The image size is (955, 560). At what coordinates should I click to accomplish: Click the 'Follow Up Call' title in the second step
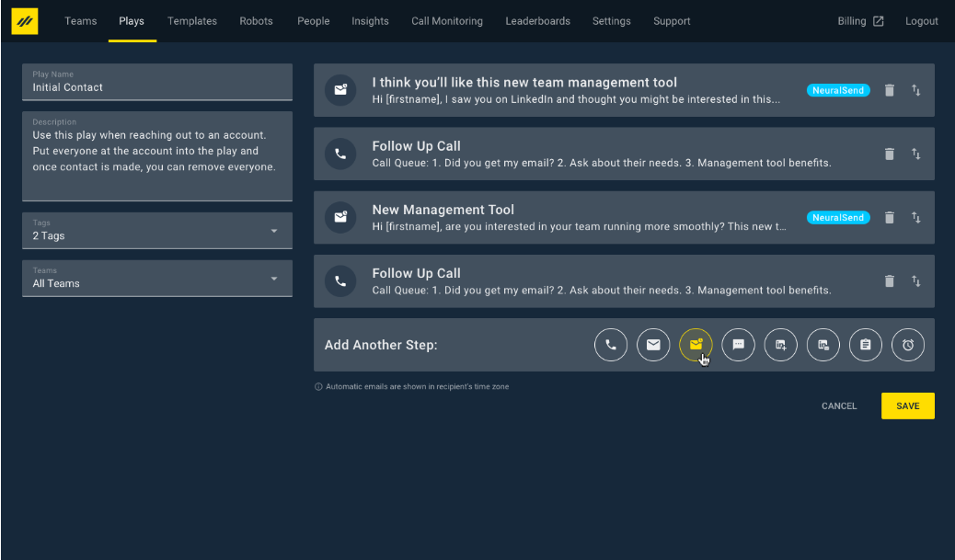click(416, 146)
